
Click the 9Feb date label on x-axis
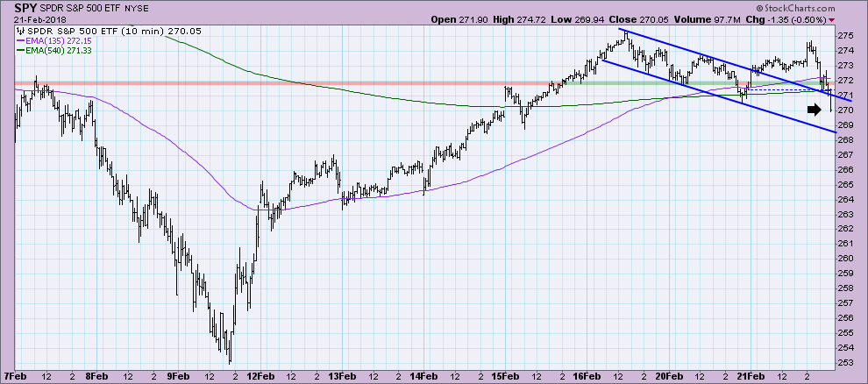179,375
